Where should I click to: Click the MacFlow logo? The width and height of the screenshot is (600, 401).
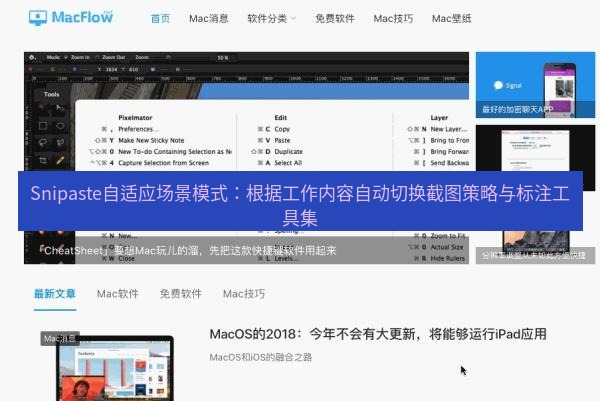pyautogui.click(x=71, y=18)
